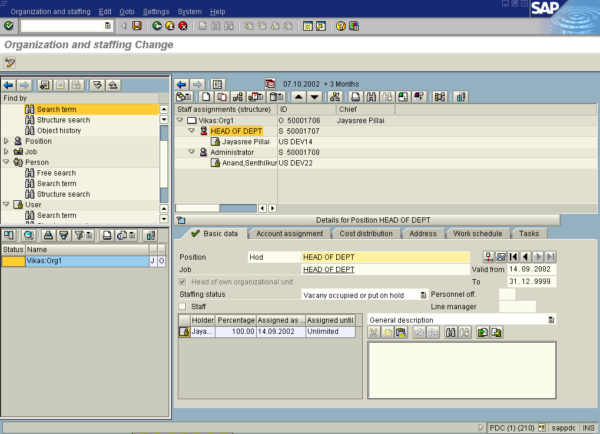600x434 pixels.
Task: Open the Settings menu
Action: [156, 11]
